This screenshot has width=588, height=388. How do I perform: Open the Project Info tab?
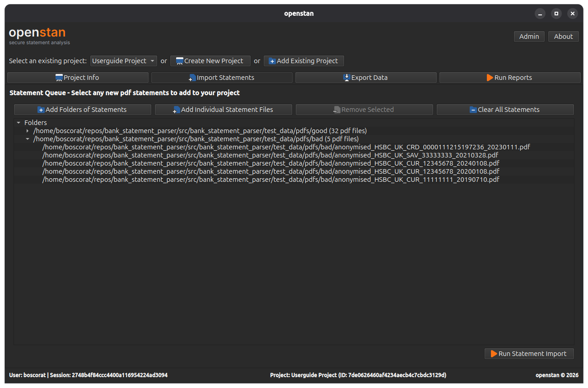click(78, 78)
